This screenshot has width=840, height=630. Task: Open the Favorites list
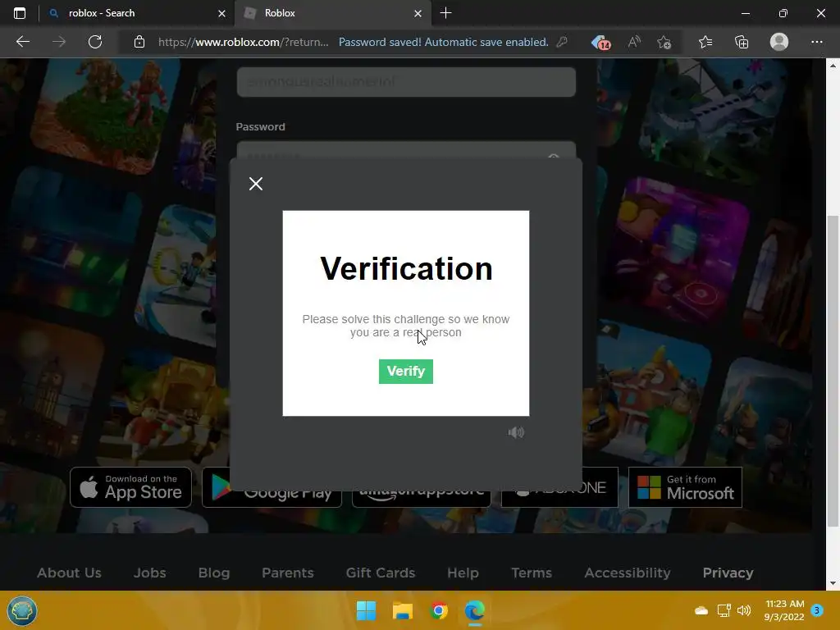[705, 42]
